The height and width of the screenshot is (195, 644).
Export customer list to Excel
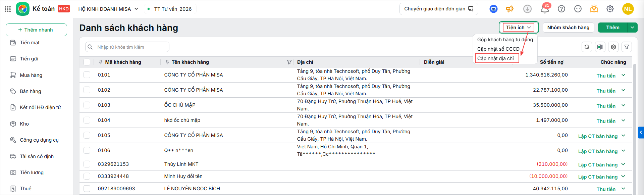pyautogui.click(x=600, y=47)
